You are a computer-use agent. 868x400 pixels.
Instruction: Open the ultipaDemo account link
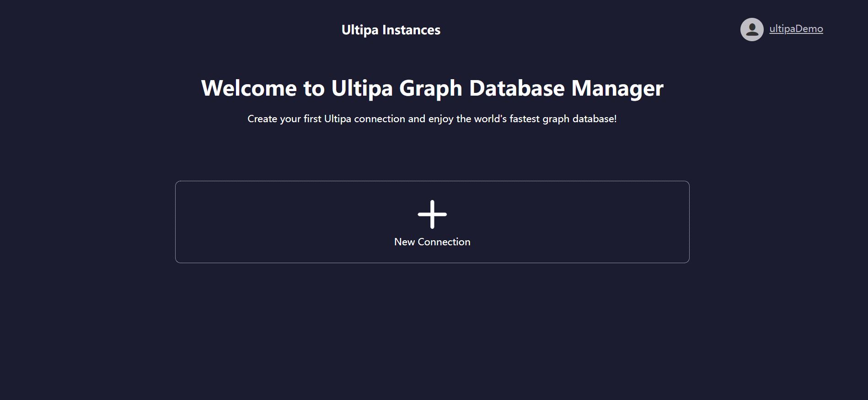[x=796, y=29]
